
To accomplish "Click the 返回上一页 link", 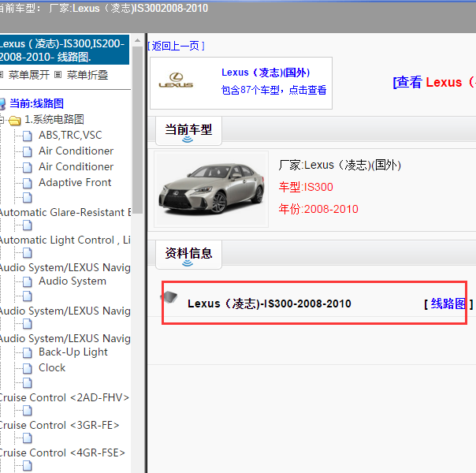I will pos(176,47).
